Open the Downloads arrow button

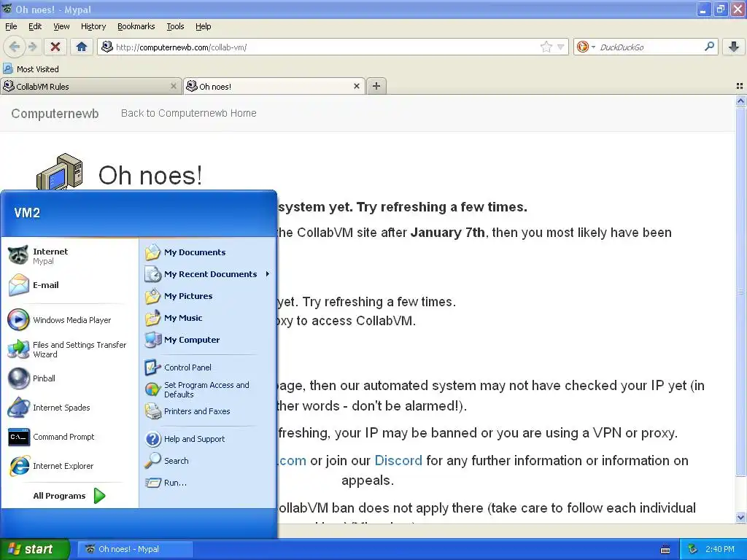pyautogui.click(x=734, y=47)
